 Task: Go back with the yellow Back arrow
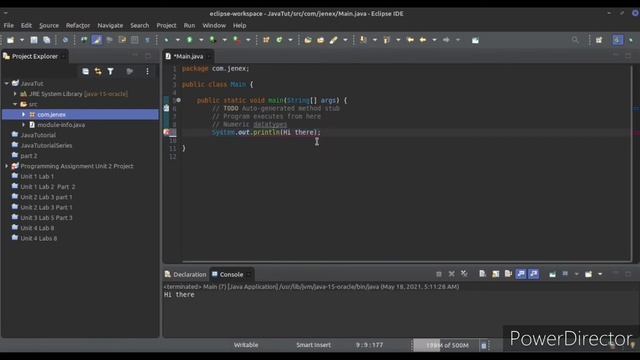coord(423,40)
